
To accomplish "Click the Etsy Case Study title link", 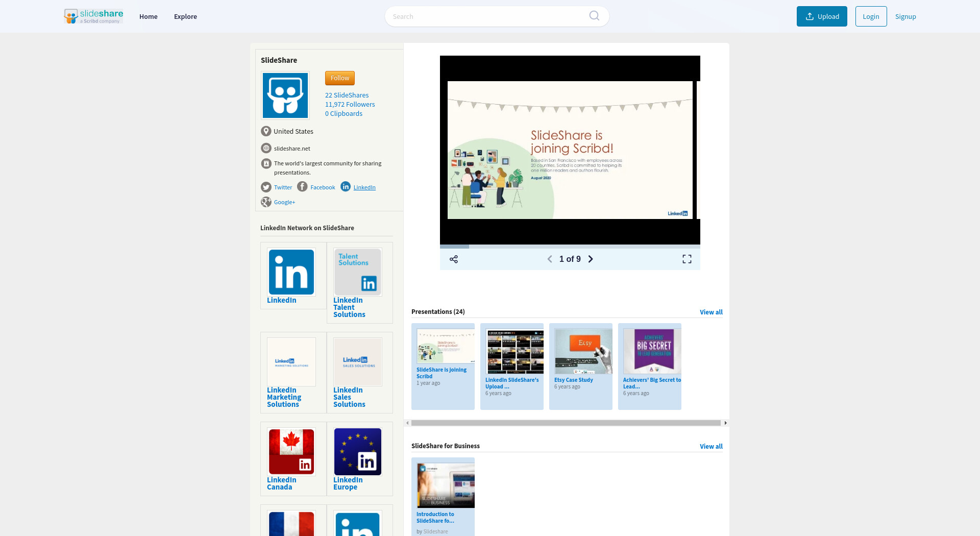I will (x=574, y=380).
